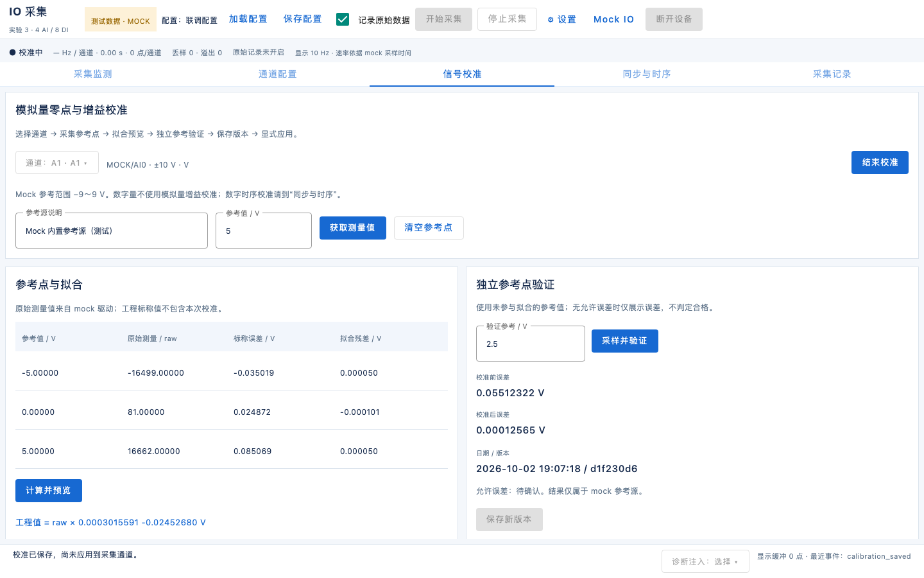
Task: Expand the 诊断注入 选择 dropdown
Action: (x=705, y=561)
